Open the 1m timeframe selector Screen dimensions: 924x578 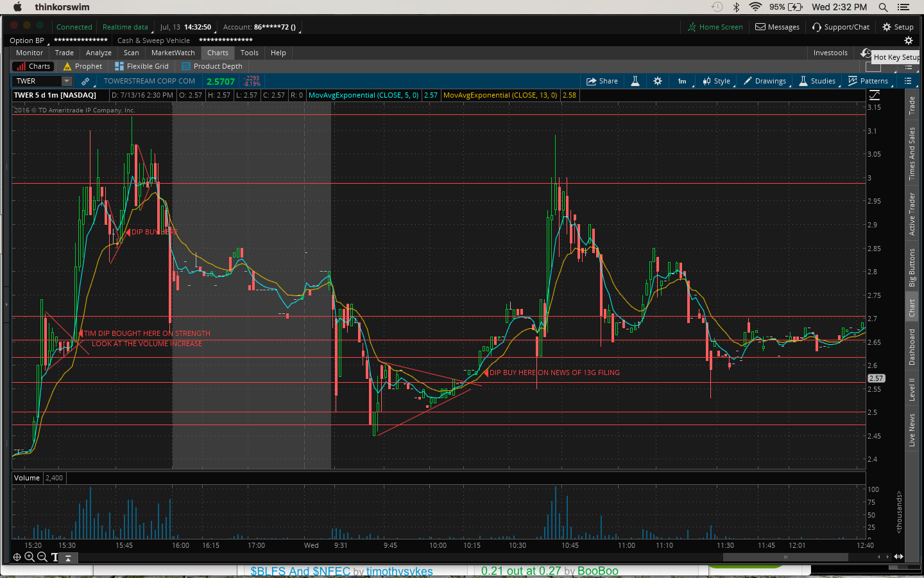[682, 81]
